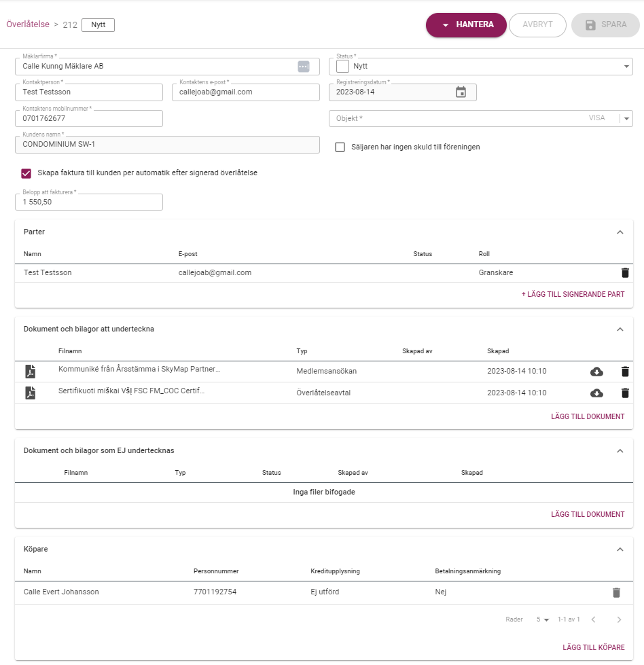
Task: Remove buyer Calle Evert Johansson
Action: click(616, 592)
